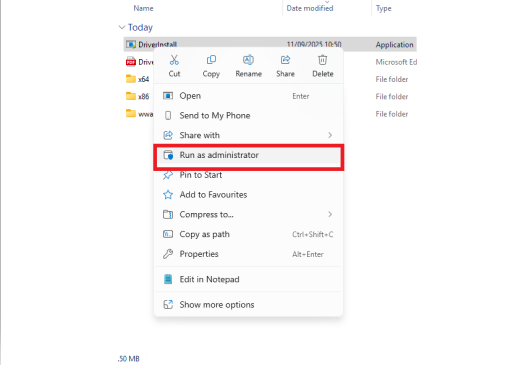The image size is (532, 365).
Task: Click the Share icon at top
Action: coord(285,60)
